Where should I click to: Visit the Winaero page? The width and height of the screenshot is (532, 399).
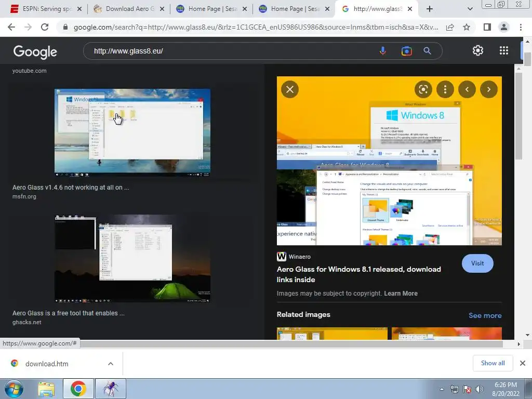point(477,263)
